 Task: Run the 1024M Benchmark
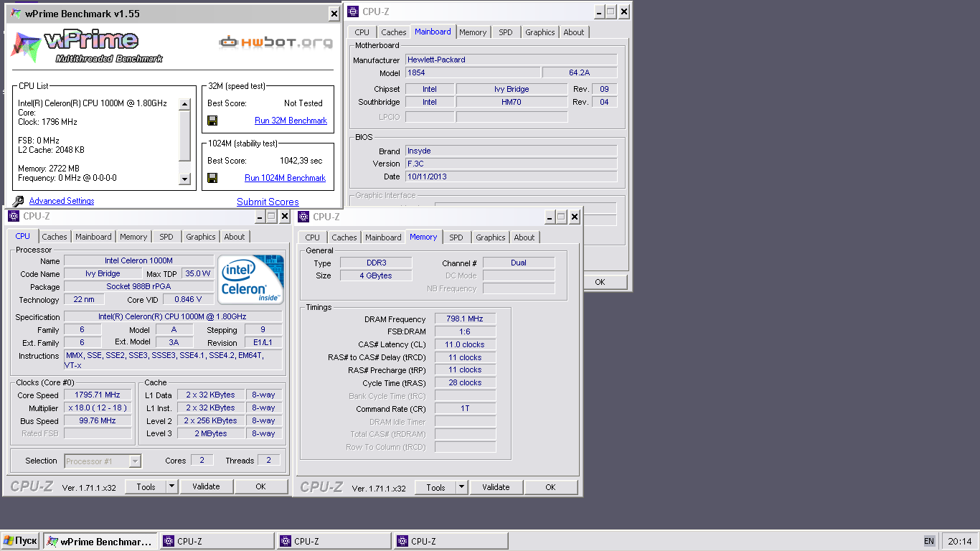pos(285,178)
